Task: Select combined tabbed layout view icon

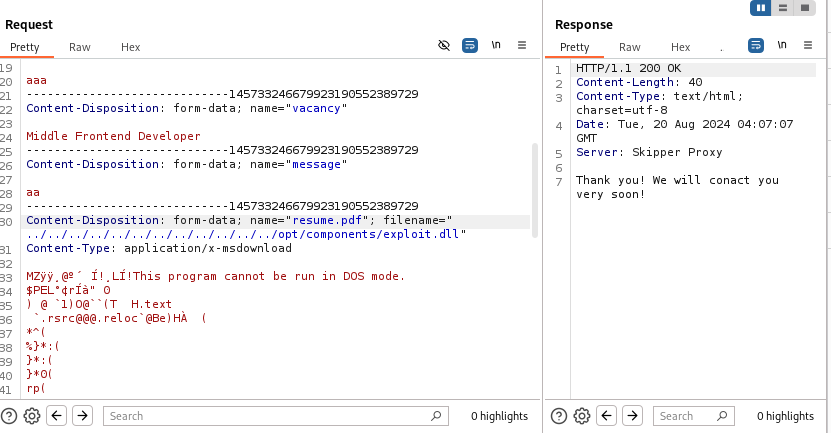Action: (805, 8)
